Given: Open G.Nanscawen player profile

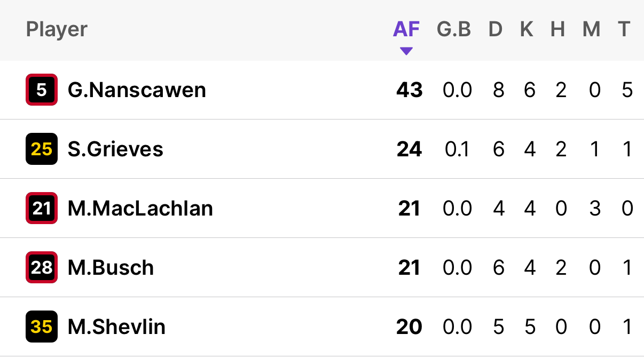Looking at the screenshot, I should [x=137, y=90].
